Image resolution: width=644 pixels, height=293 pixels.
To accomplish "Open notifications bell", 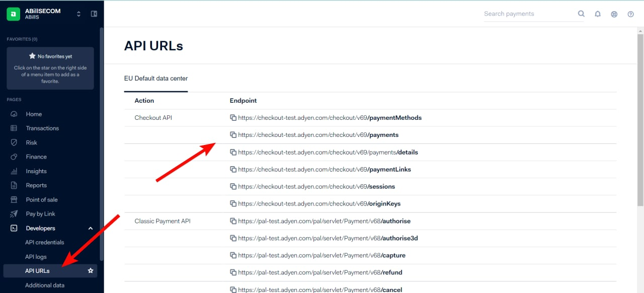I will [x=598, y=14].
